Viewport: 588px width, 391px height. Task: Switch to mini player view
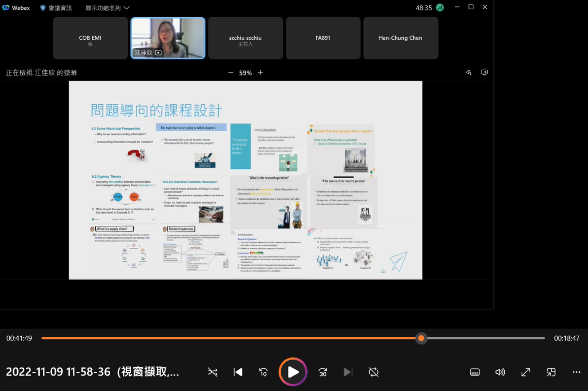551,372
